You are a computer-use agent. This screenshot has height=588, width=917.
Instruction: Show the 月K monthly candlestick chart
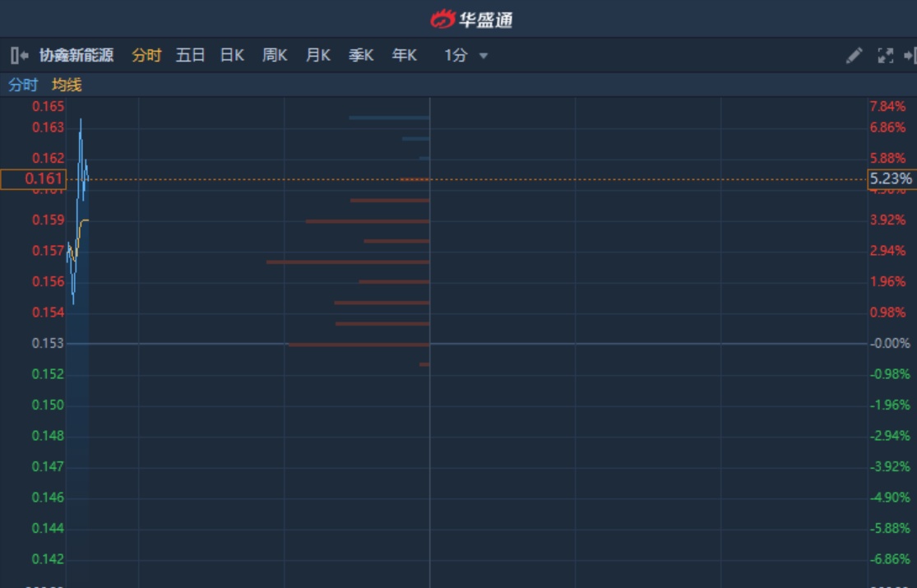(x=317, y=55)
